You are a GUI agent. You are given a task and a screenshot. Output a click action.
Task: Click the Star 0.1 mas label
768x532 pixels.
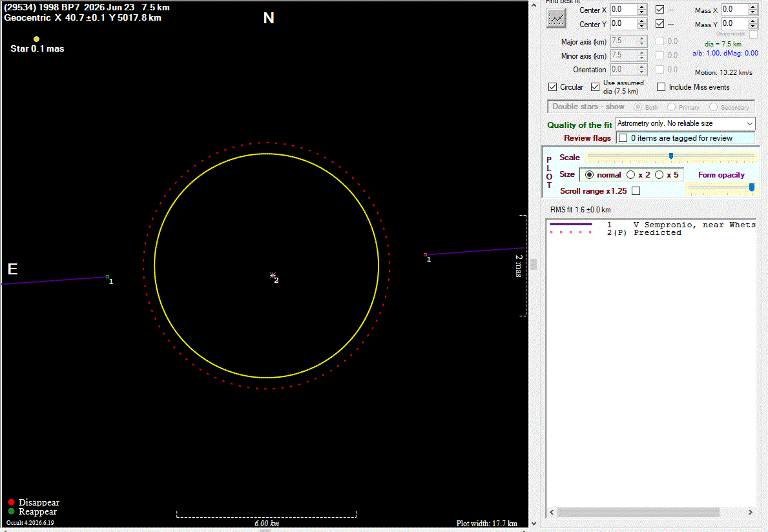(x=37, y=48)
